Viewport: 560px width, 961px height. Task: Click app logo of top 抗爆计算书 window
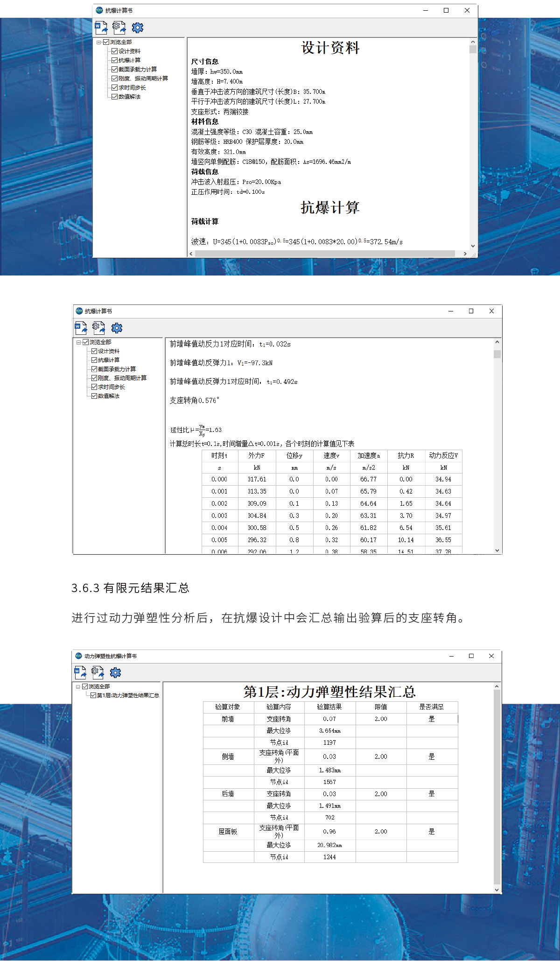99,10
